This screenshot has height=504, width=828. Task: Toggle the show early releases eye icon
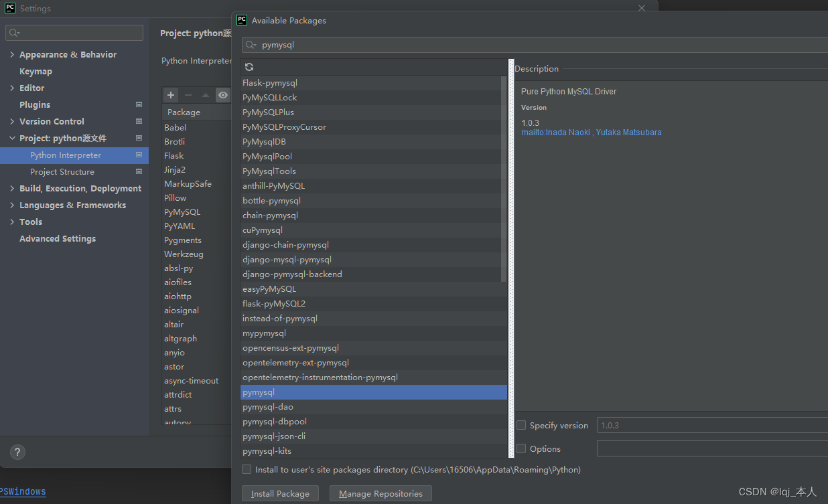coord(223,95)
